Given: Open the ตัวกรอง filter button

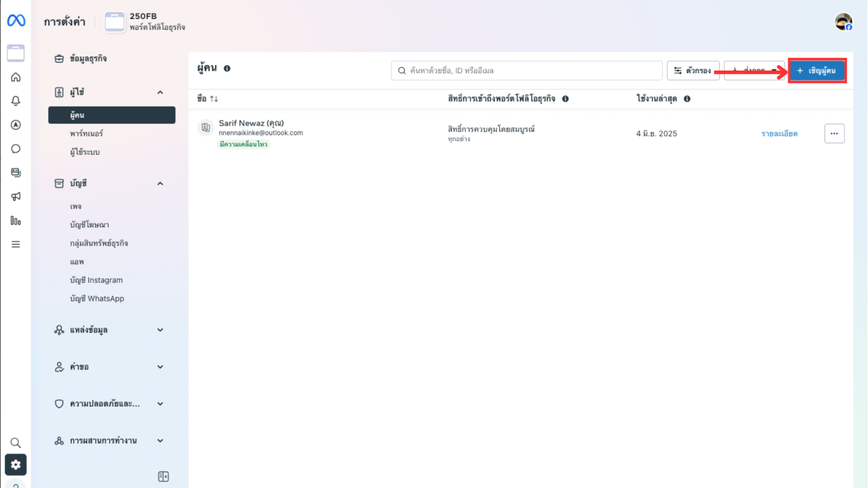Looking at the screenshot, I should click(693, 70).
